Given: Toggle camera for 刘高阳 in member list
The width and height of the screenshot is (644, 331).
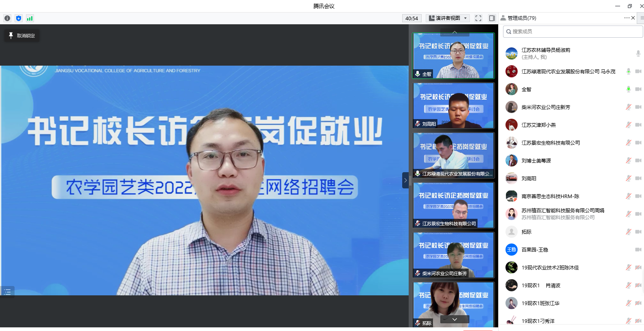Looking at the screenshot, I should tap(638, 178).
